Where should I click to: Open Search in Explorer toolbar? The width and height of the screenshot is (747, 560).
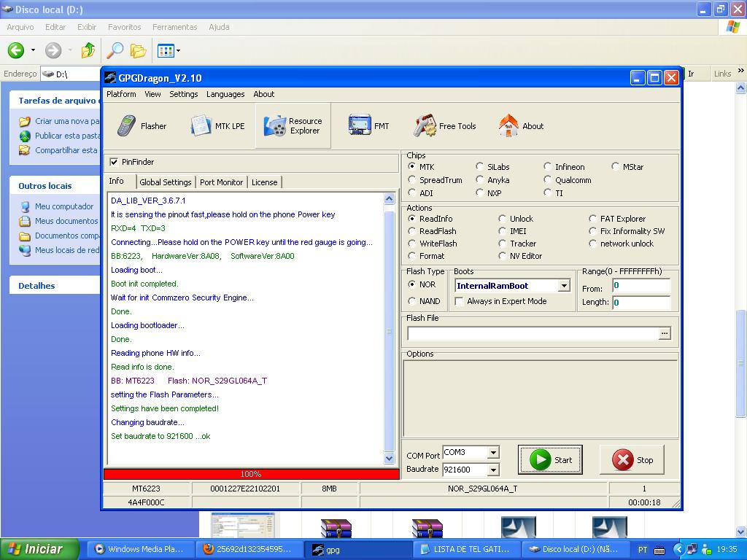tap(115, 50)
